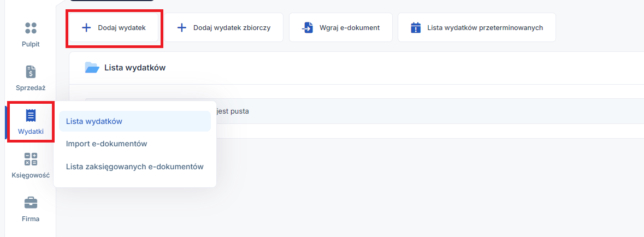The width and height of the screenshot is (644, 237).
Task: Open Lista zaksięgowanych e-dokumentów menu entry
Action: pyautogui.click(x=135, y=167)
